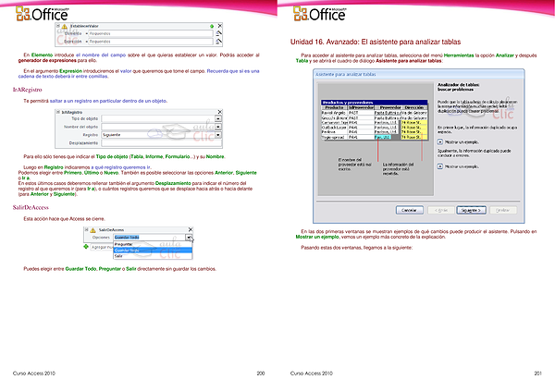Collapse the IrARegistro action block
The height and width of the screenshot is (392, 555).
tap(58, 112)
